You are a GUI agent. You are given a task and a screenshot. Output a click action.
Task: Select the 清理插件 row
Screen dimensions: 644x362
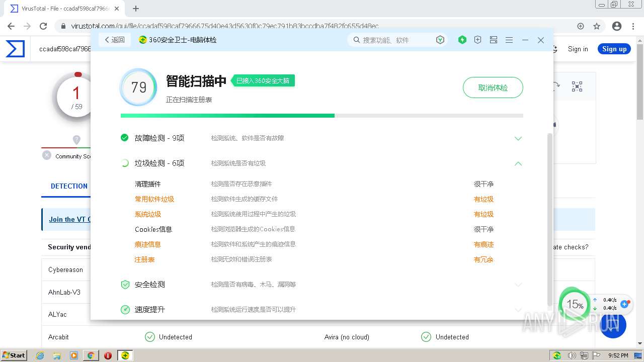click(x=322, y=184)
